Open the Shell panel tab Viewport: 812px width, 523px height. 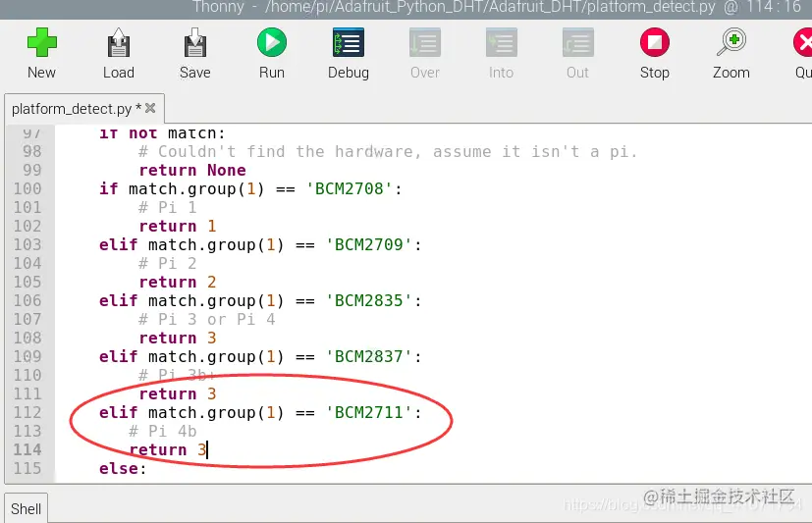click(x=26, y=509)
